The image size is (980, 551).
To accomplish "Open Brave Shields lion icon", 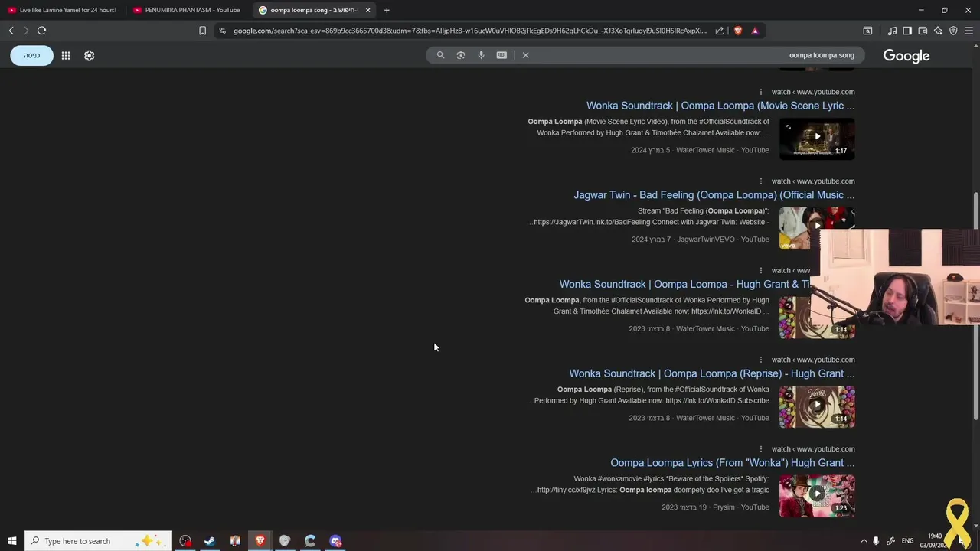I will pos(738,31).
